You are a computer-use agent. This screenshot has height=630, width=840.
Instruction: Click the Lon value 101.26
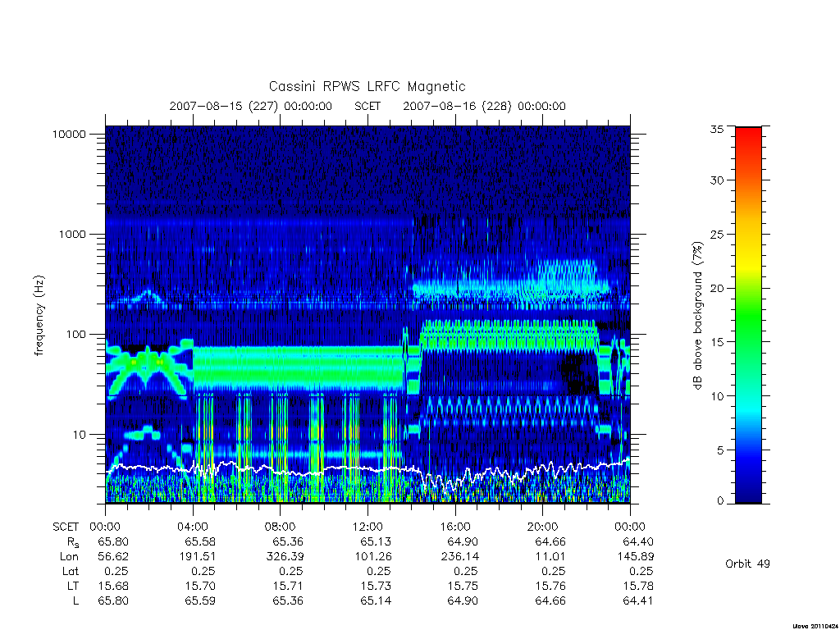point(372,557)
